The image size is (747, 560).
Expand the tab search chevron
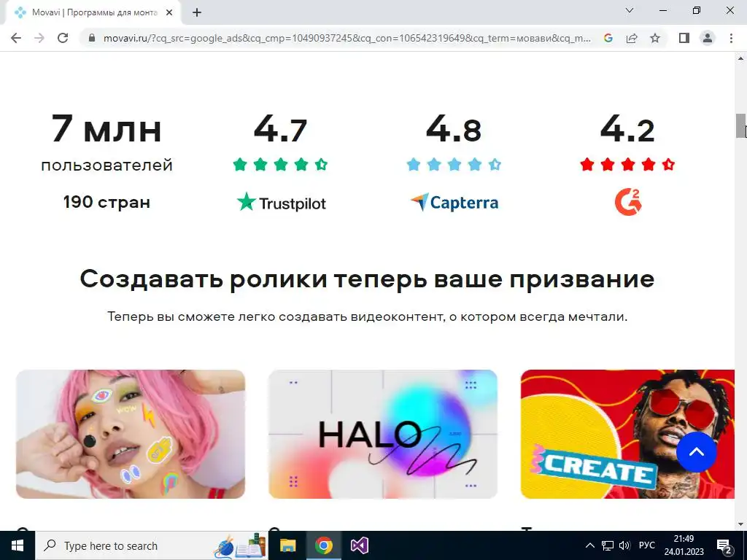pos(630,10)
